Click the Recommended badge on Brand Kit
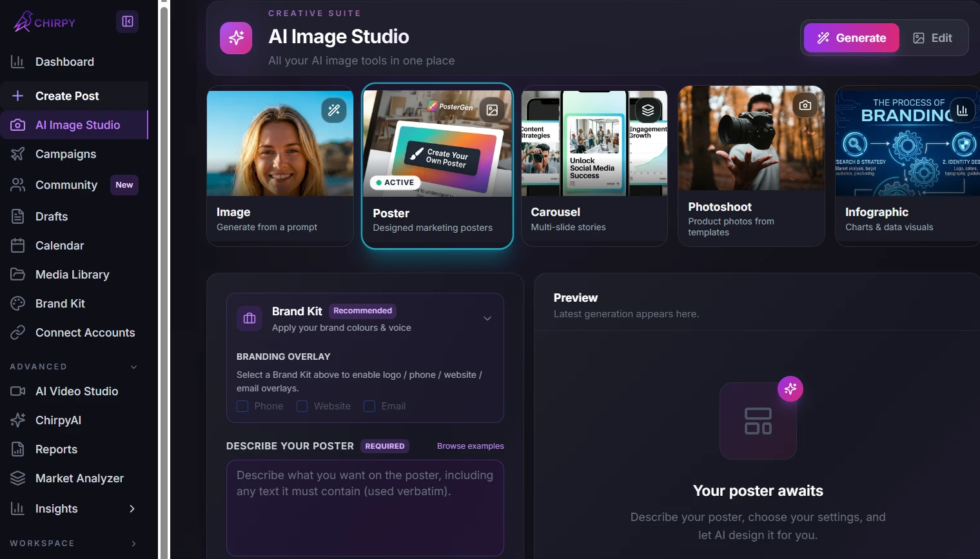 [362, 311]
